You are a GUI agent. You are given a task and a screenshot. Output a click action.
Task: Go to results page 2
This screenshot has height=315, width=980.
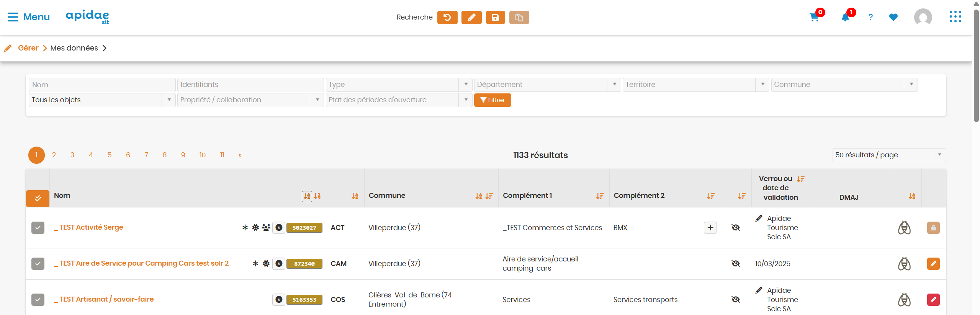coord(54,155)
